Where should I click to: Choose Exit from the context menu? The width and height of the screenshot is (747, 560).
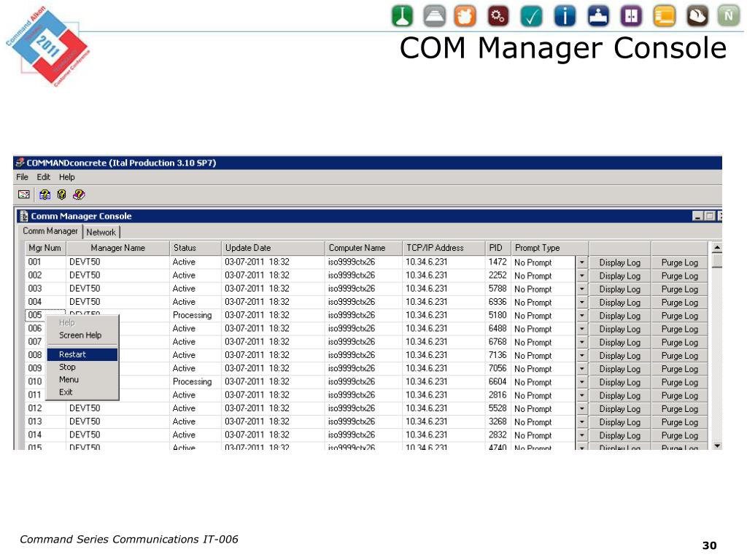(82, 392)
